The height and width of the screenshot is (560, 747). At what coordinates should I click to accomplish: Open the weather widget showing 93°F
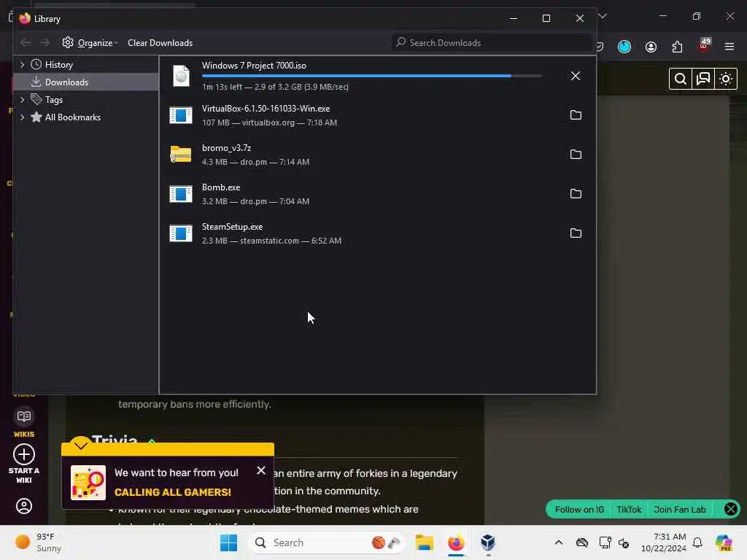pyautogui.click(x=38, y=542)
